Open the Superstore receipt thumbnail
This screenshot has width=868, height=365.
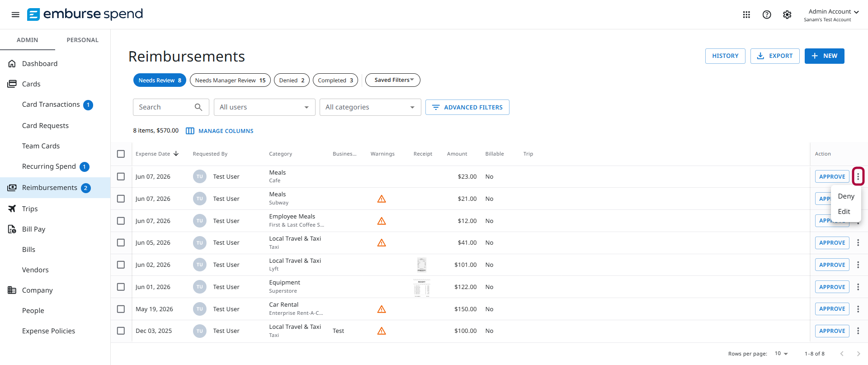[421, 288]
